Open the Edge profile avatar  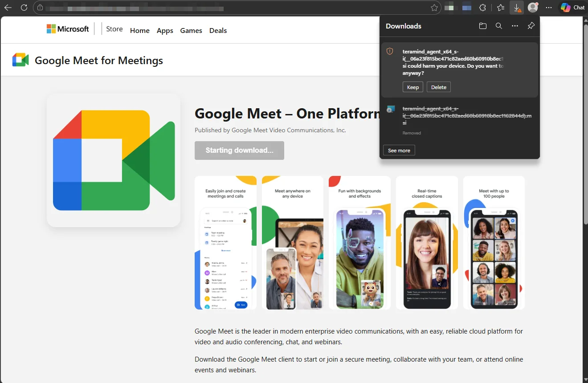[x=532, y=7]
